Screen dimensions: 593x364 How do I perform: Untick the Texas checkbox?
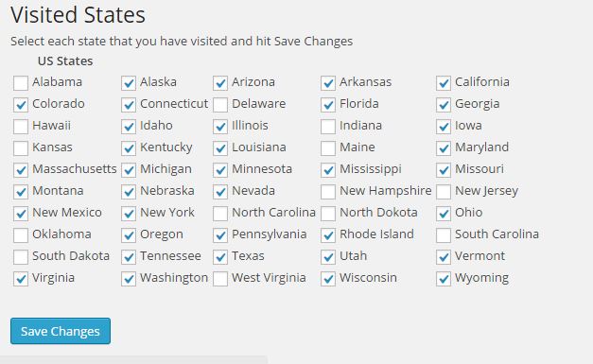[x=220, y=257]
